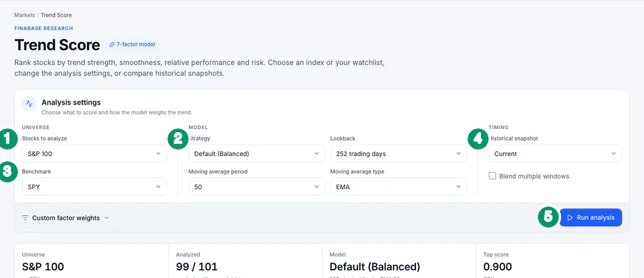This screenshot has width=644, height=278.
Task: Click the Analysis settings heading
Action: (x=71, y=103)
